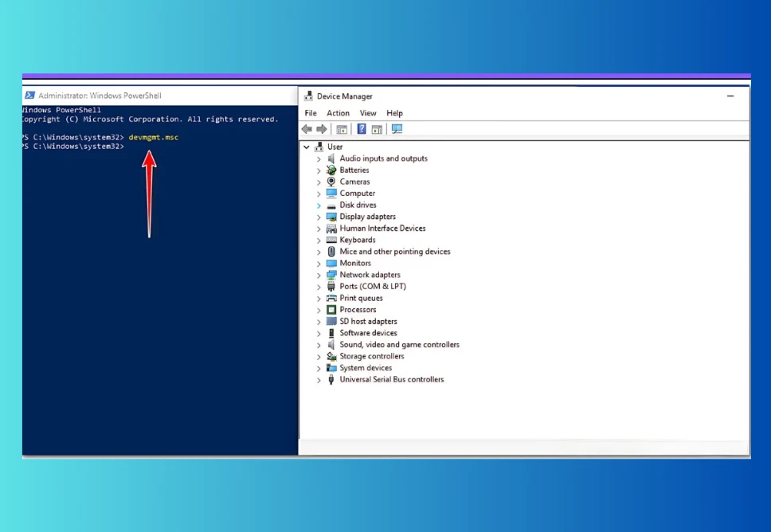The height and width of the screenshot is (532, 771).
Task: Select the Batteries category icon
Action: click(331, 170)
